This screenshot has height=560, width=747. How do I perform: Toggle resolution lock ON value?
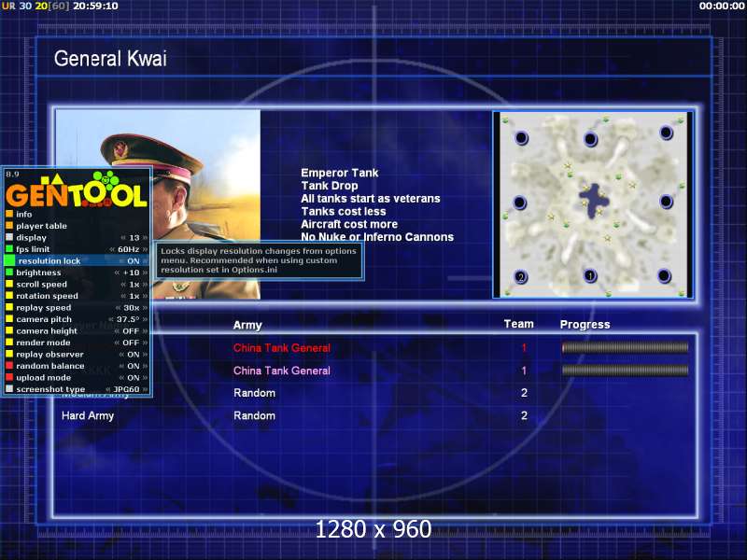pos(134,261)
